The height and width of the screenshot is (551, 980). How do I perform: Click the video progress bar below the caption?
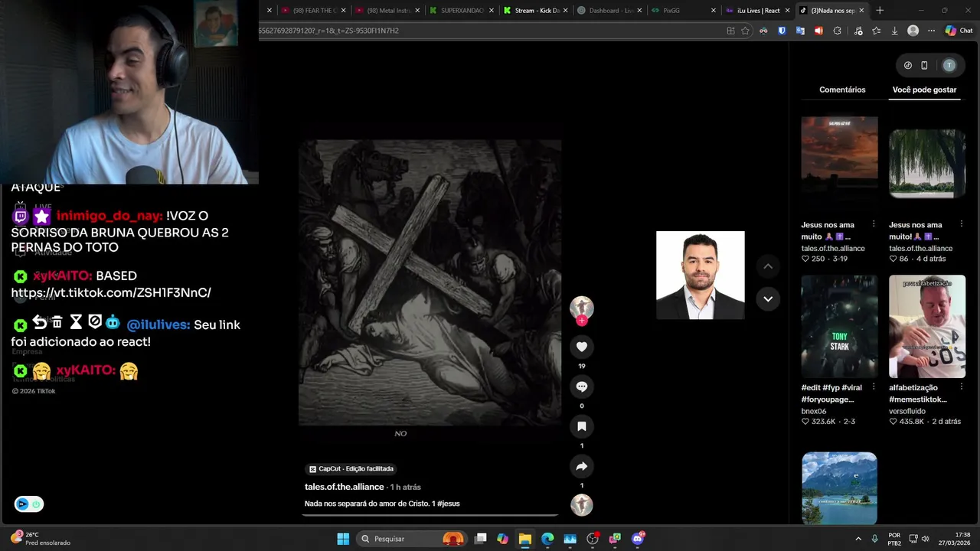pyautogui.click(x=430, y=515)
